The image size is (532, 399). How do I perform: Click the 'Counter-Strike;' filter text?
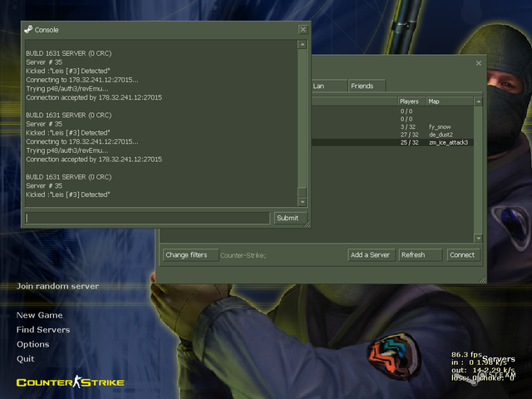click(244, 255)
